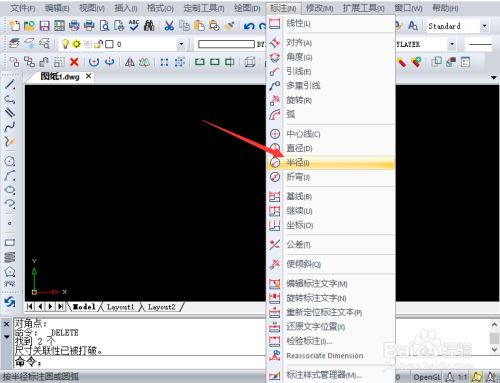Select the Circle draw tool
500x383 pixels.
tap(10, 161)
